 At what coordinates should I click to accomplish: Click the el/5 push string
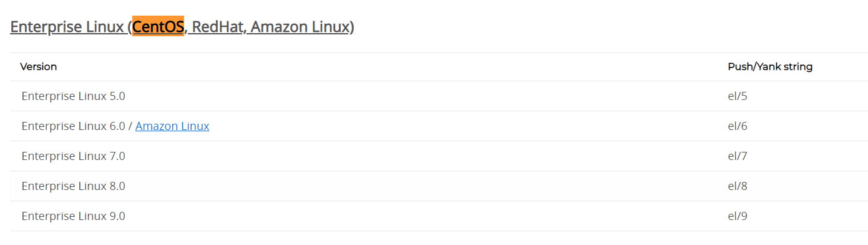(x=738, y=96)
